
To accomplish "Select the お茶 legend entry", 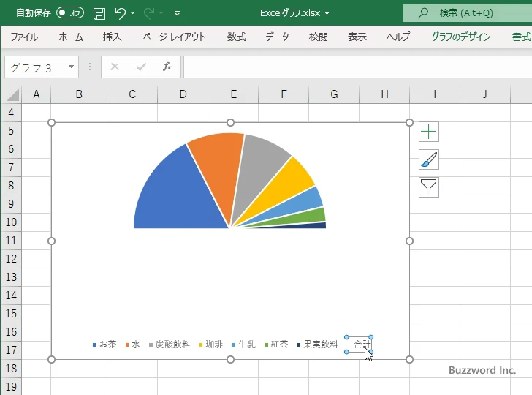I will [104, 345].
